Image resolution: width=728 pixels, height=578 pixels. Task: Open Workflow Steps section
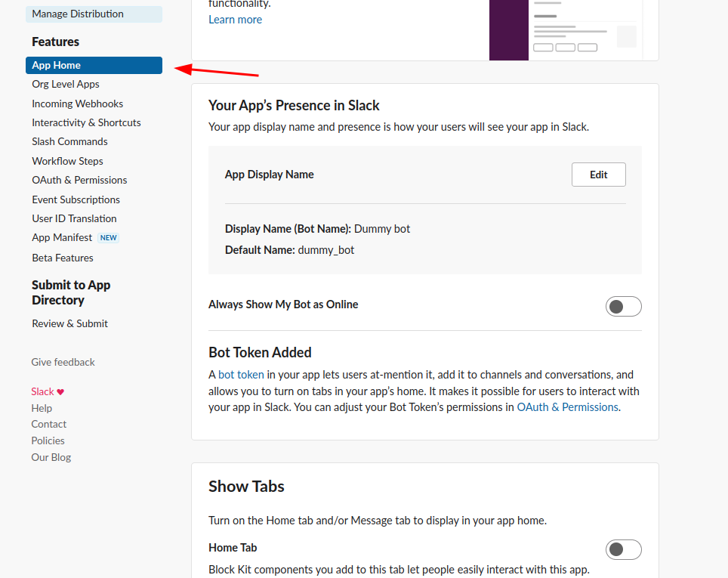(67, 162)
